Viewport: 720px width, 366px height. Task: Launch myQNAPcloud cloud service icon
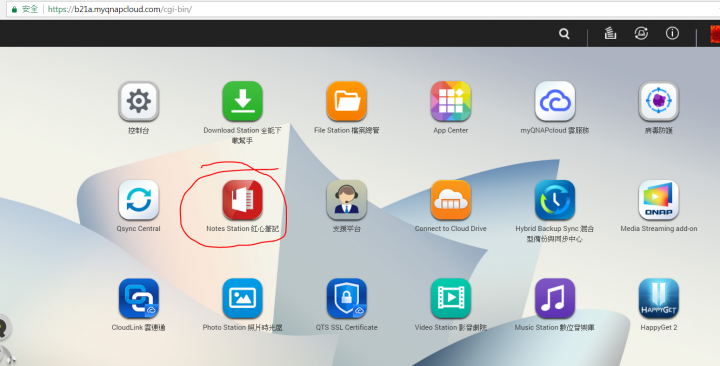555,101
